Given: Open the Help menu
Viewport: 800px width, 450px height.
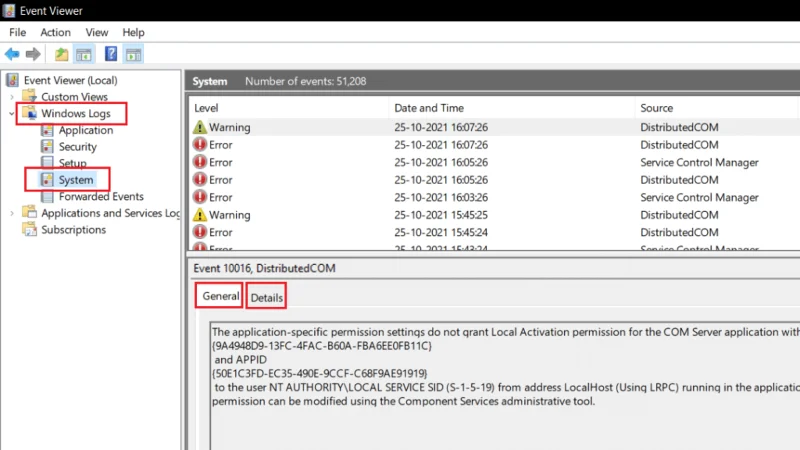Looking at the screenshot, I should coord(133,32).
